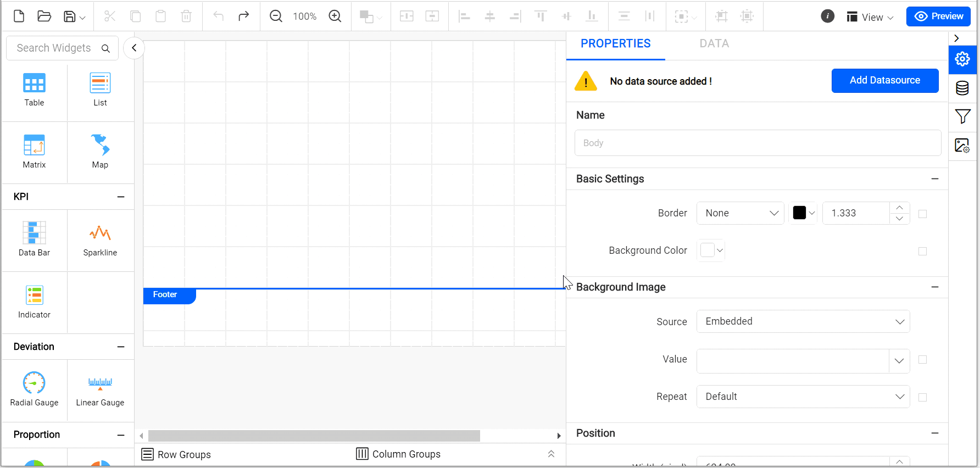Open image manager icon in right sidebar
This screenshot has width=980, height=468.
(x=962, y=146)
